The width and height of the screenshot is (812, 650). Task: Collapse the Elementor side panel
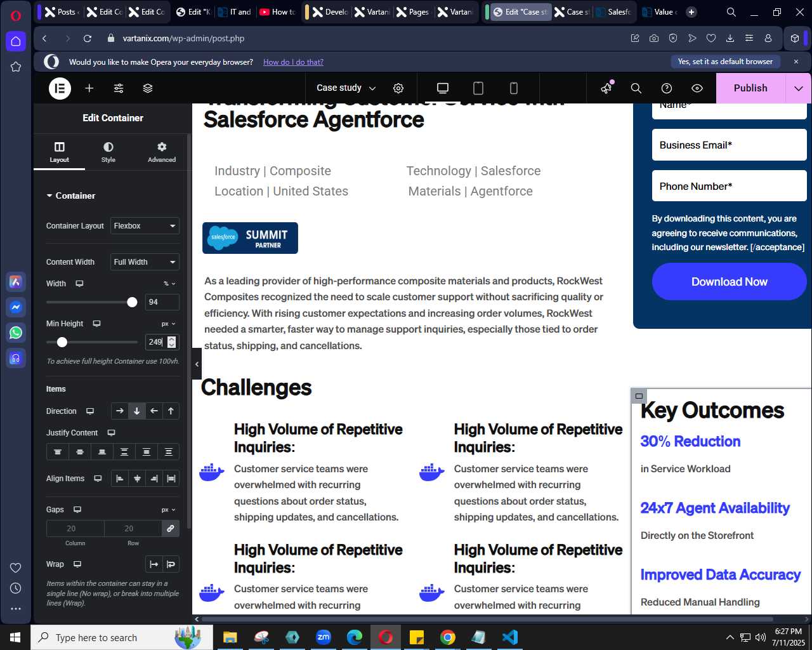pos(197,364)
